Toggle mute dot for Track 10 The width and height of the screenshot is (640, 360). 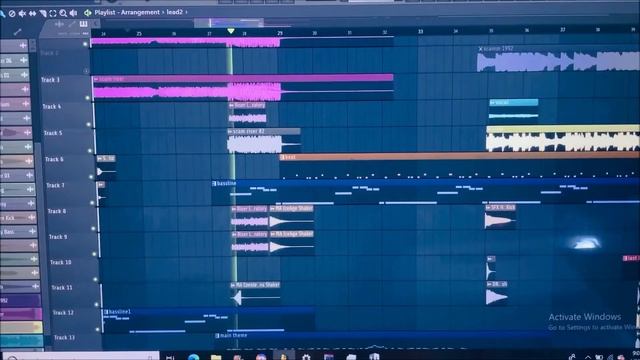96,280
